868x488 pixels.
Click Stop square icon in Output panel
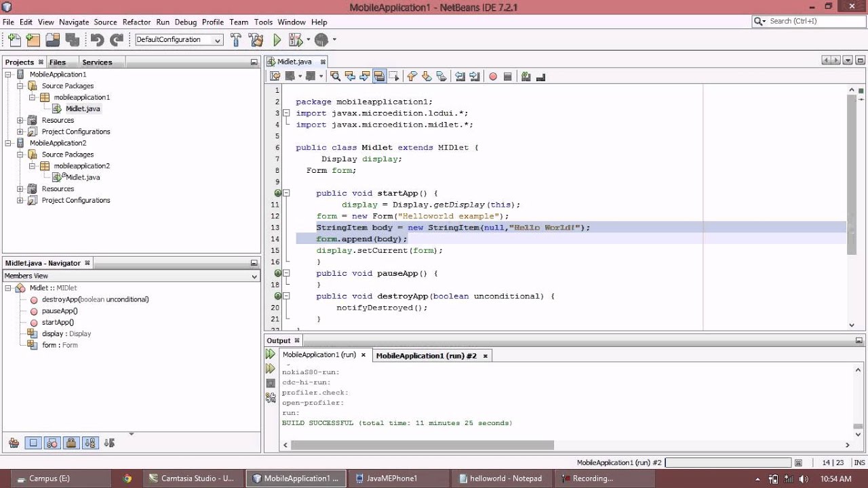pos(271,383)
